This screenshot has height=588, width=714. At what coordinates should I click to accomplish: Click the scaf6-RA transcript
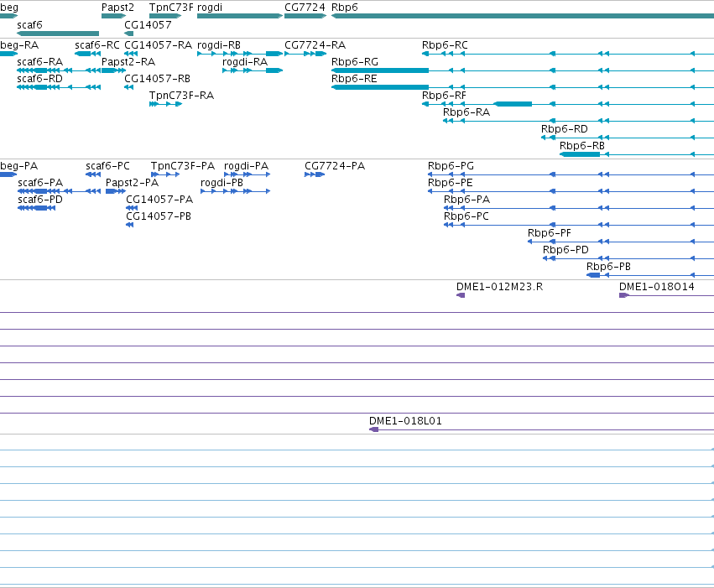[59, 70]
